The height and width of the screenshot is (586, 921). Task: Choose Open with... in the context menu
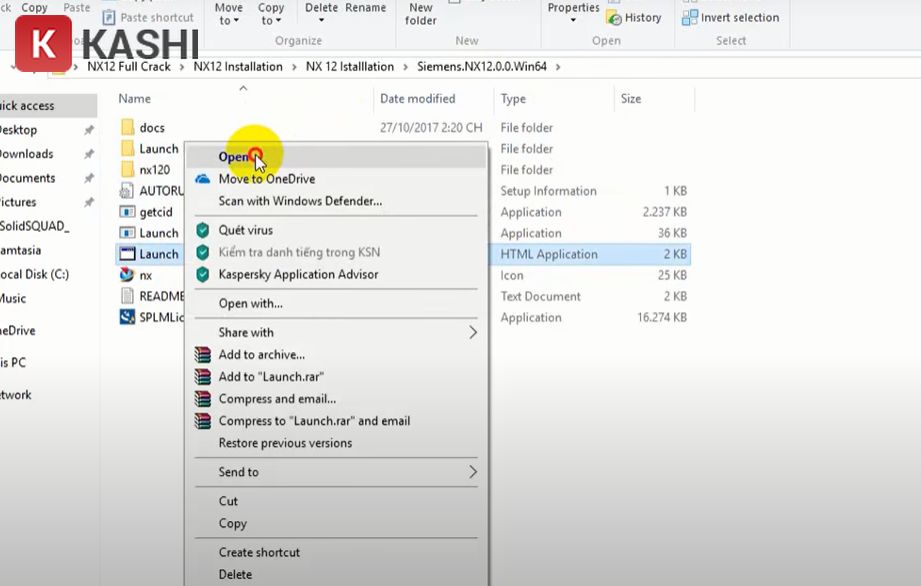tap(250, 303)
